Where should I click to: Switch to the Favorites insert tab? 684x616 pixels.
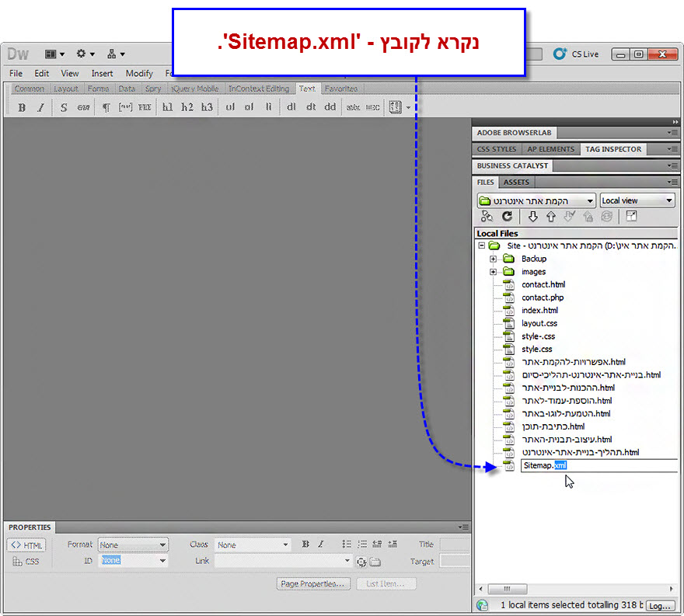341,89
